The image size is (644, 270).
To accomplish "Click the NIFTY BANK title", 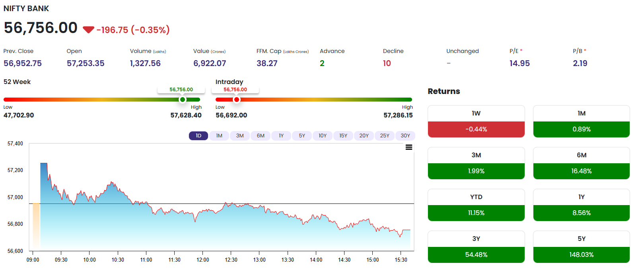I will [x=26, y=8].
